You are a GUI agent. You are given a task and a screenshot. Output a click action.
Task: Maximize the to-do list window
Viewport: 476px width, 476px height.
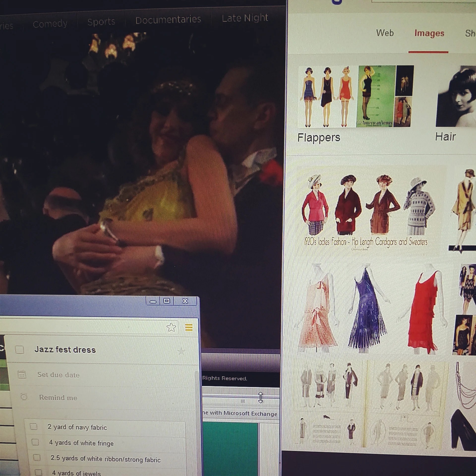167,301
